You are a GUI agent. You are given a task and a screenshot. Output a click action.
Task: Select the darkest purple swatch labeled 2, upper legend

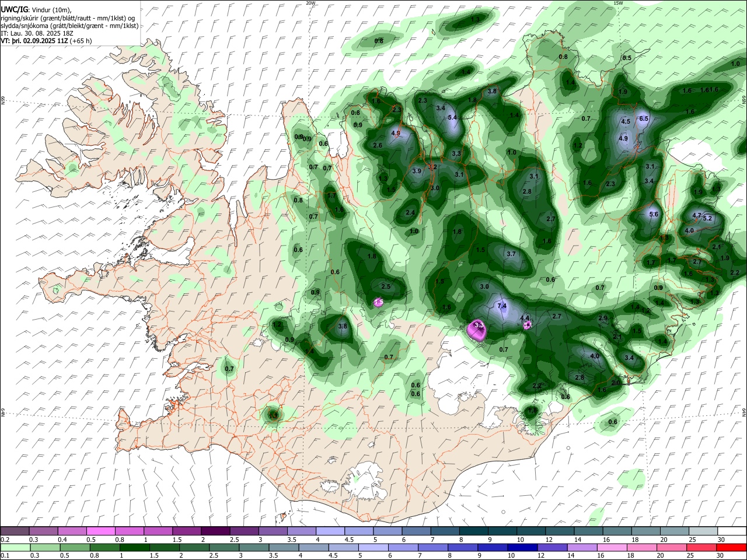tap(215, 531)
